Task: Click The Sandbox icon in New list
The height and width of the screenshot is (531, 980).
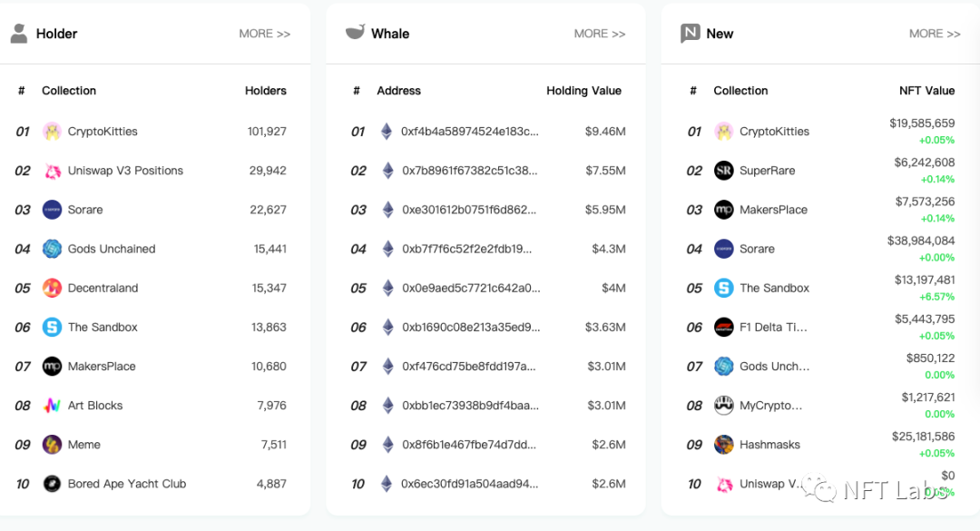Action: 724,288
